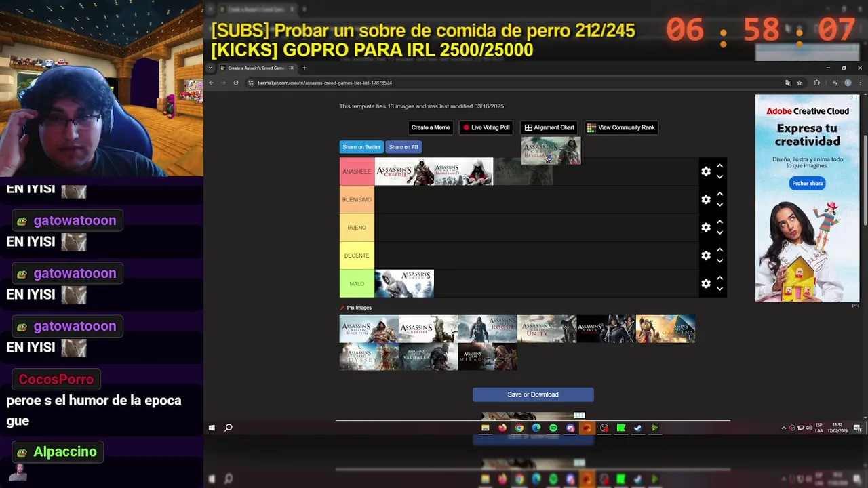Viewport: 868px width, 488px height.
Task: Click Probar ahora in Adobe ad
Action: pos(808,184)
